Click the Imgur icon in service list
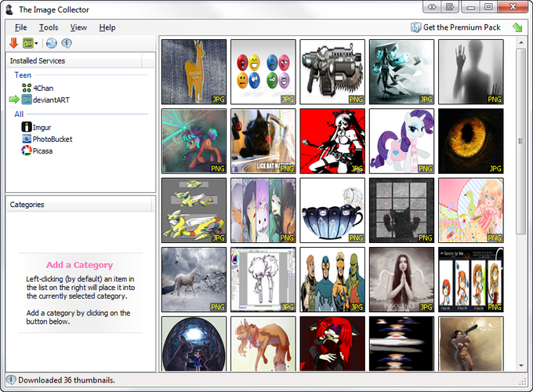This screenshot has height=392, width=533. (27, 127)
